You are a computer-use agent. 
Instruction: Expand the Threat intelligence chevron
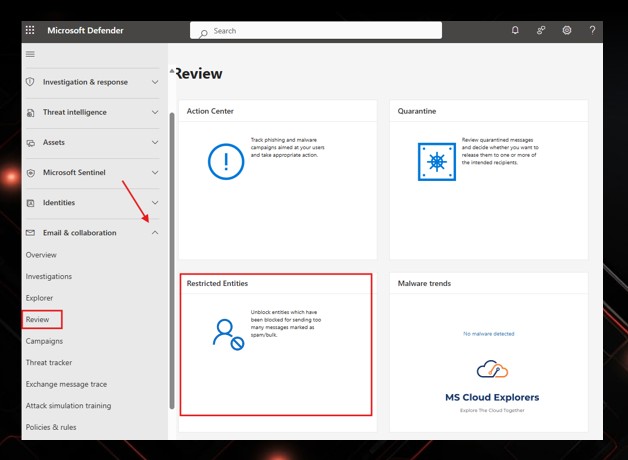click(x=155, y=112)
